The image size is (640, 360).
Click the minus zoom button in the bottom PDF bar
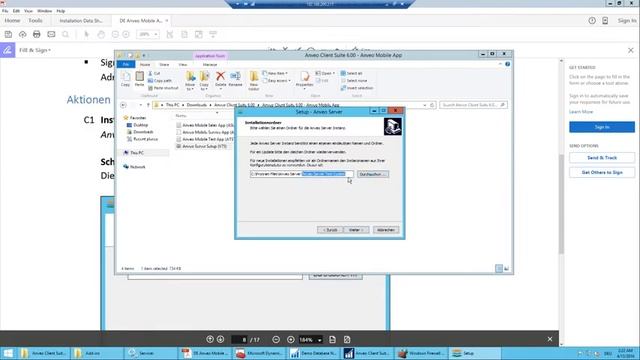click(x=276, y=340)
